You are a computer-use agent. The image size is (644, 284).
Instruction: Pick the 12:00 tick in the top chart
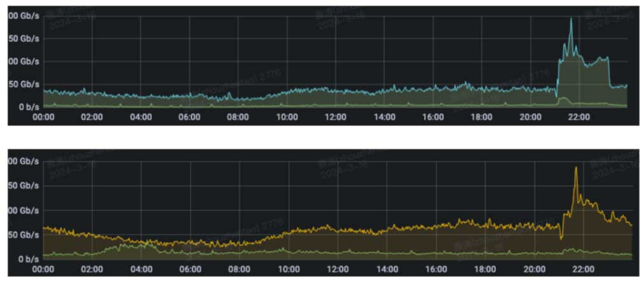pos(336,117)
